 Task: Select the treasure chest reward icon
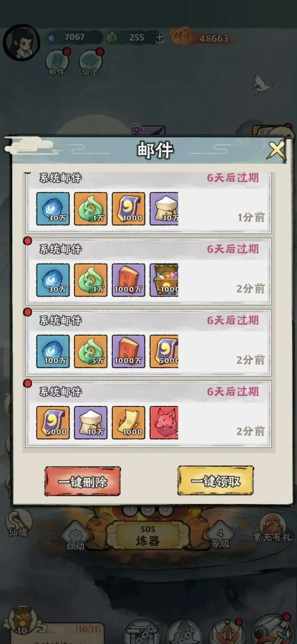[x=164, y=280]
